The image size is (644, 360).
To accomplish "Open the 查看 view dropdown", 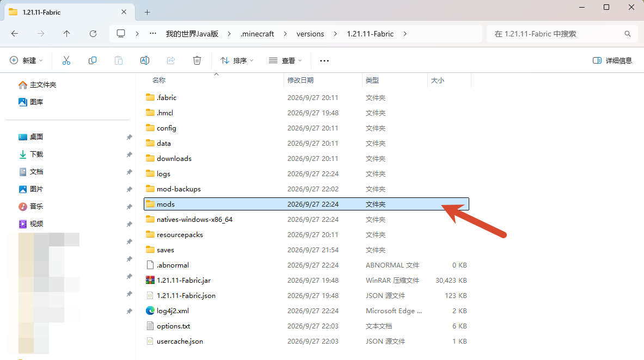I will click(x=285, y=60).
